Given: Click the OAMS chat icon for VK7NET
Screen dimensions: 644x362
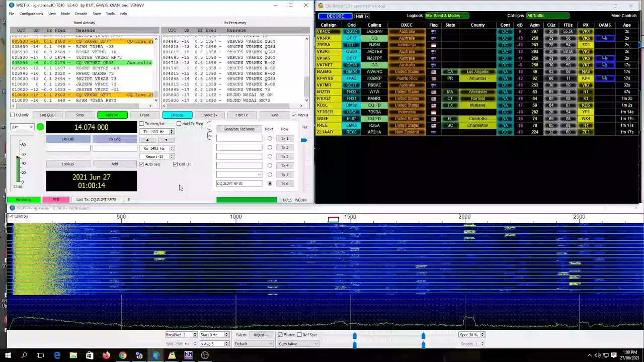Looking at the screenshot, I should coord(604,65).
